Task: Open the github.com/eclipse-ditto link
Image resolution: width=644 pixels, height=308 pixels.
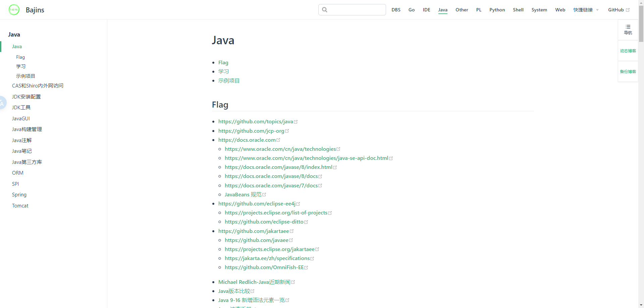Action: (264, 222)
